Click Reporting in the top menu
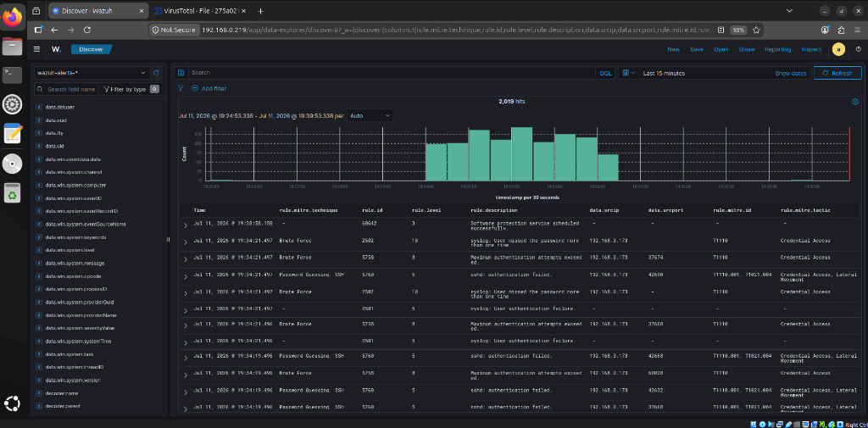Image resolution: width=868 pixels, height=428 pixels. (x=778, y=49)
